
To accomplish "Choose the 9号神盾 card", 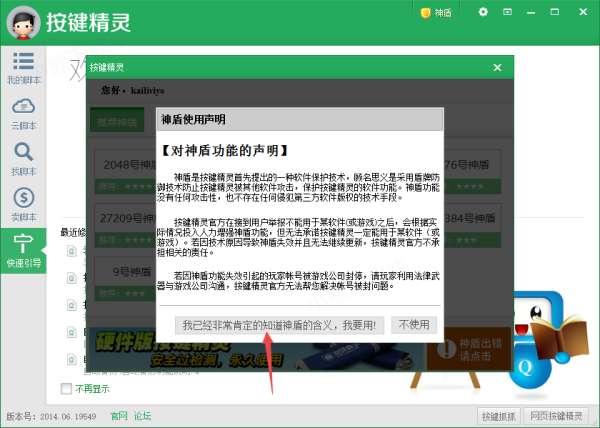I will click(126, 279).
